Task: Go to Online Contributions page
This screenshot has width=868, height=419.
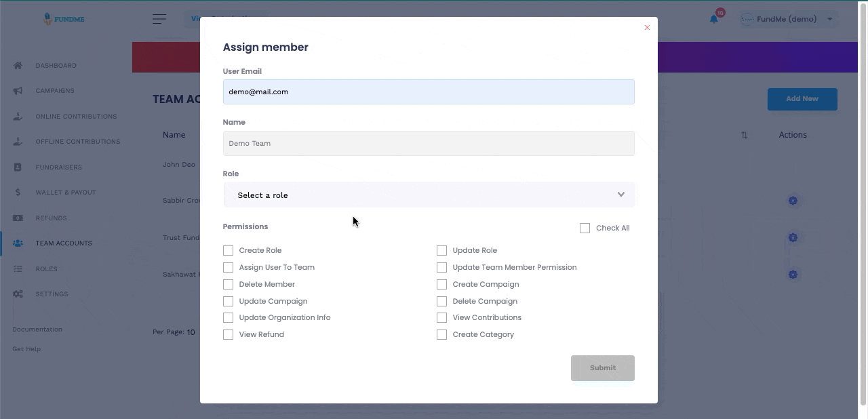Action: coord(76,117)
